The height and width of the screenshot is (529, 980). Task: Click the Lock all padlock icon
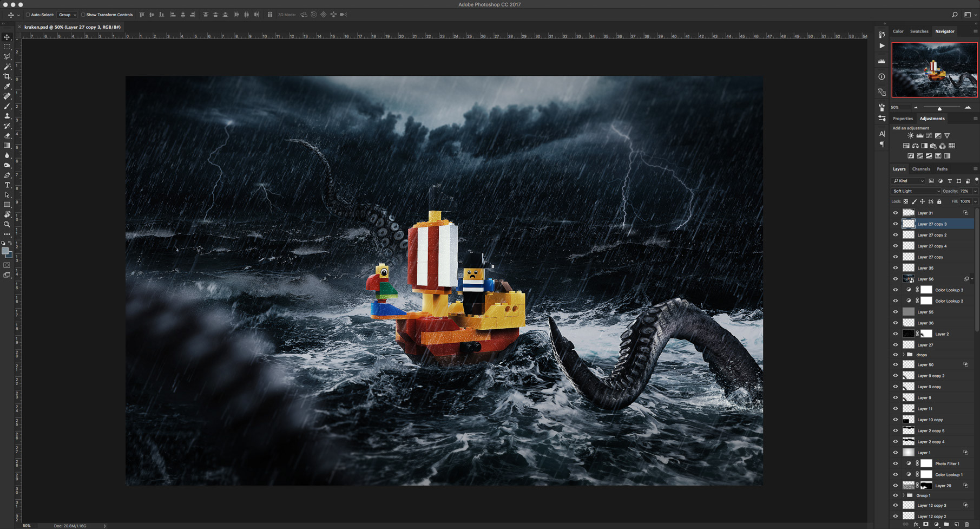[x=939, y=201]
